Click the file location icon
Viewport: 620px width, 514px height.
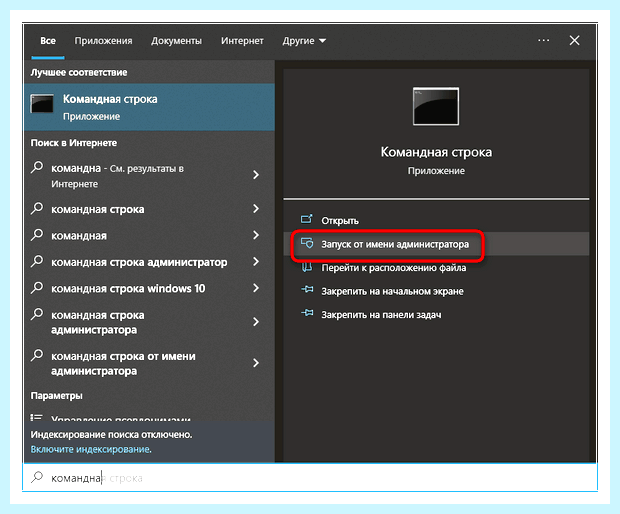pos(307,267)
